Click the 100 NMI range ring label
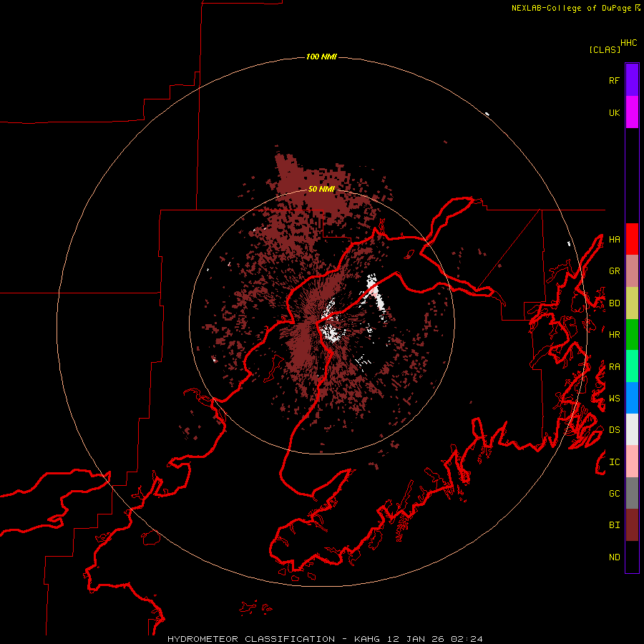The height and width of the screenshot is (644, 644). 321,57
